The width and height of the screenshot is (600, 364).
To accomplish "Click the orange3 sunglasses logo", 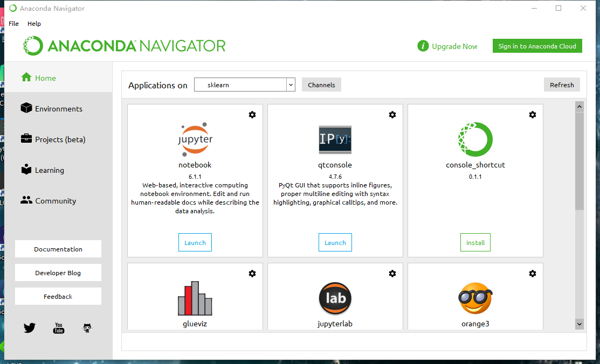I will coord(475,298).
